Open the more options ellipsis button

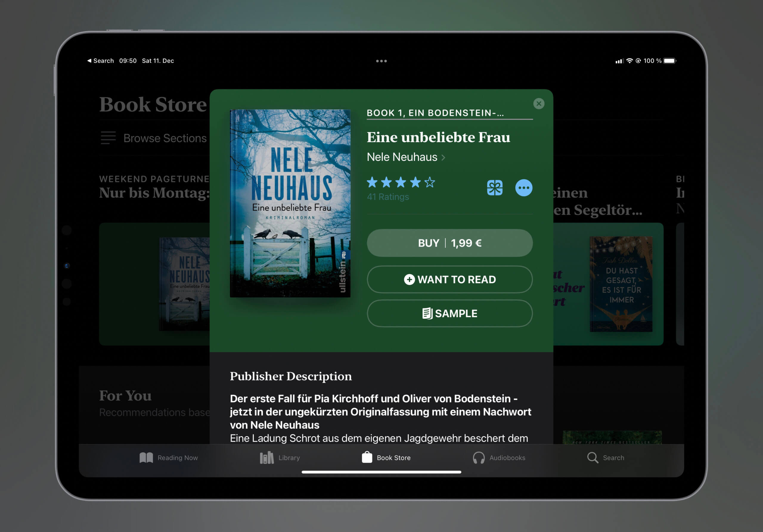click(524, 188)
